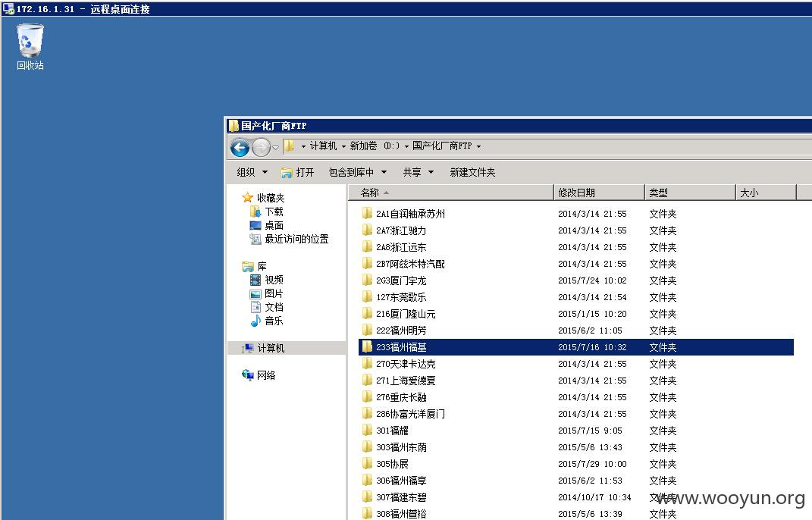Sort by 大小 column header
Screen dimensions: 812x520
click(x=766, y=193)
